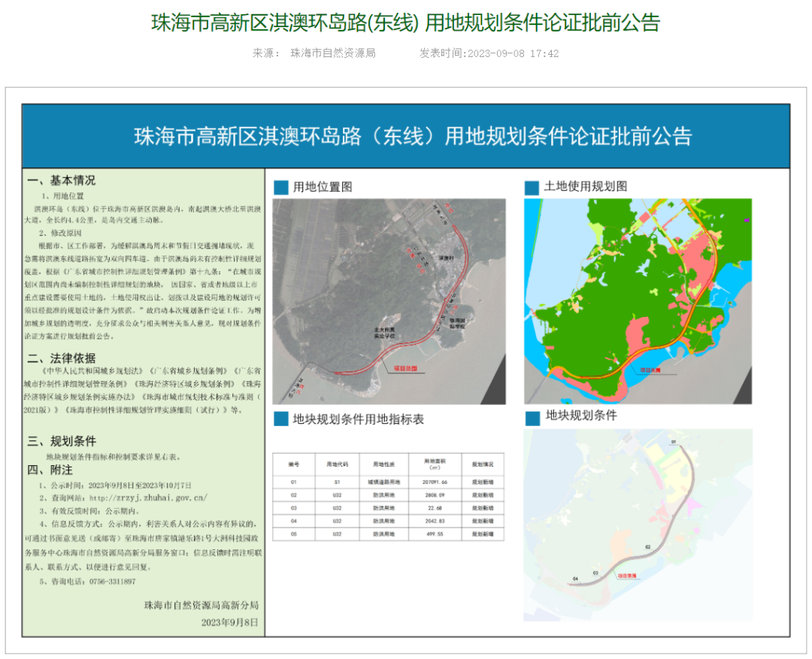Click blue square icon beside 土地使用规划图
The width and height of the screenshot is (812, 659).
pos(532,187)
